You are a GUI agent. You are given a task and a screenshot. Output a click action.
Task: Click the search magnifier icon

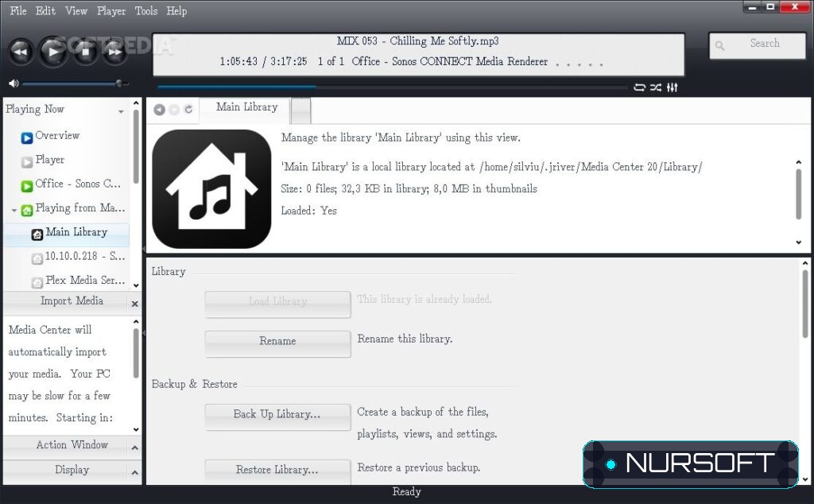click(x=719, y=45)
